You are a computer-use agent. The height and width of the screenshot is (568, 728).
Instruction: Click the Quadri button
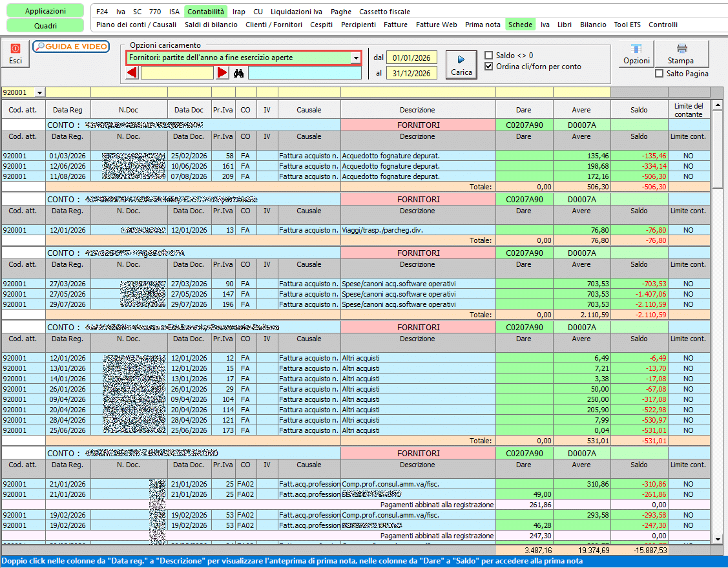coord(45,26)
